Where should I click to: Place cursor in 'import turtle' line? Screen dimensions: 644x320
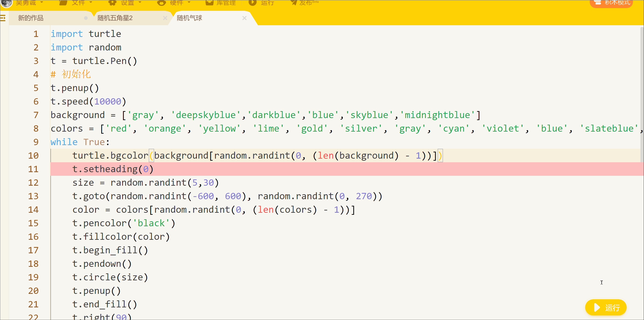pyautogui.click(x=86, y=34)
